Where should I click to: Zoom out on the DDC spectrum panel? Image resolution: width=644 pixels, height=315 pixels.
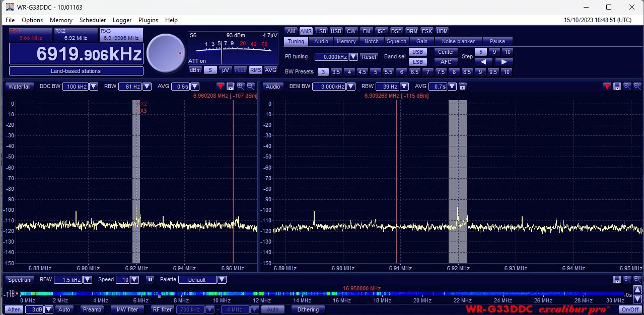pos(250,87)
